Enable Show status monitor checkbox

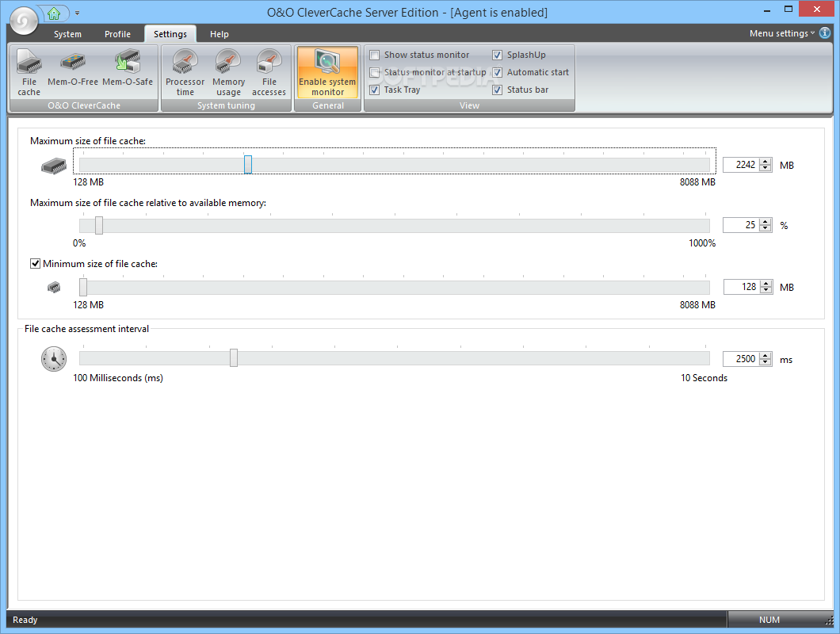pyautogui.click(x=375, y=55)
